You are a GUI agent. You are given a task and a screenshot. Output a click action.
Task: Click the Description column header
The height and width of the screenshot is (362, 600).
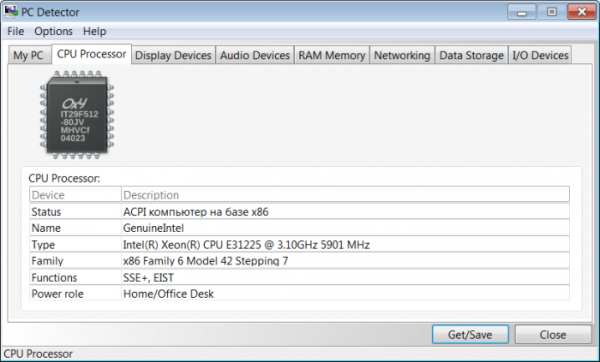(345, 195)
